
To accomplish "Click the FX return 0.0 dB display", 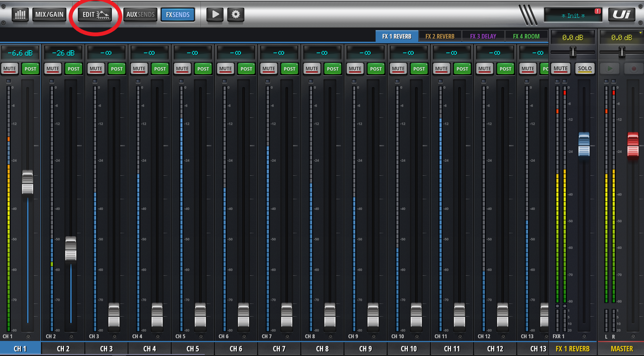I will click(x=573, y=37).
